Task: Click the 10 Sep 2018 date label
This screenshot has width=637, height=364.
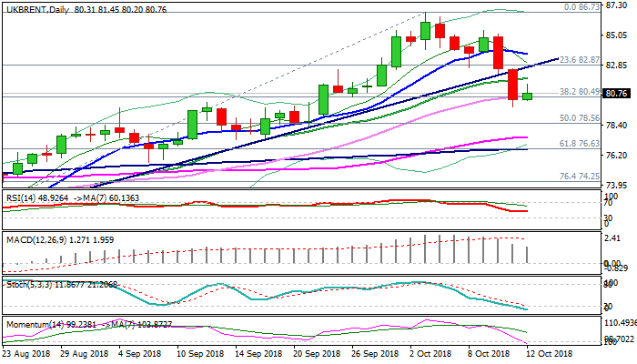Action: (x=199, y=352)
